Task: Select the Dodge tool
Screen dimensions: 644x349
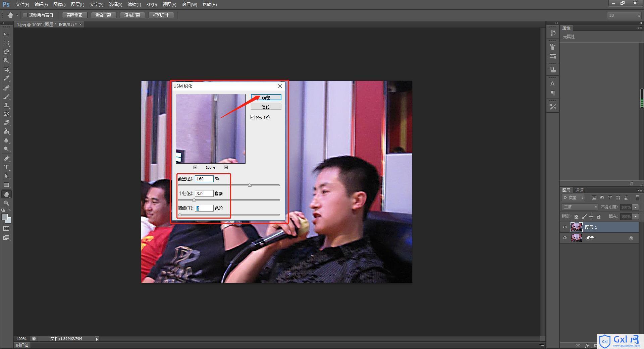Action: click(6, 149)
